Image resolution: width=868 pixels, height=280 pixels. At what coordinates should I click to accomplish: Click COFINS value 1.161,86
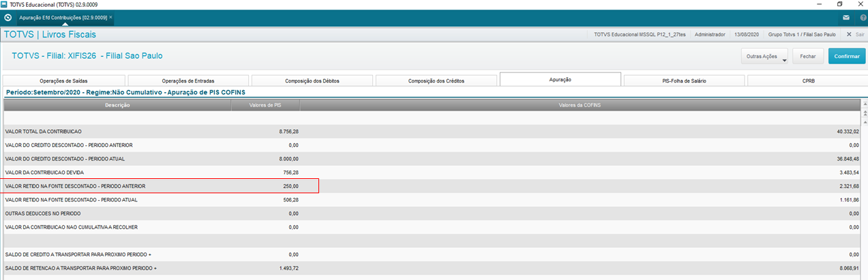pos(849,199)
